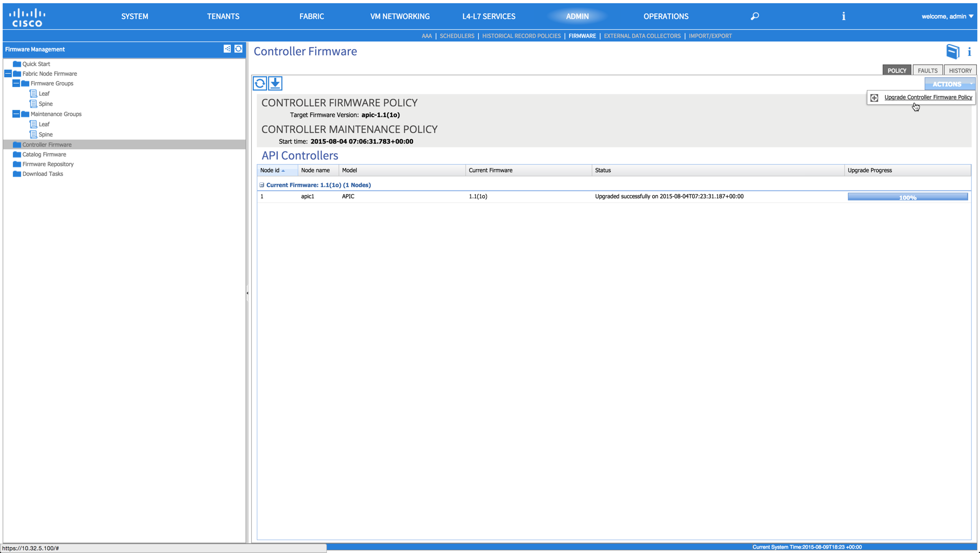Click the 100% upgrade progress bar
Screen dimensions: 980x553
click(x=907, y=197)
